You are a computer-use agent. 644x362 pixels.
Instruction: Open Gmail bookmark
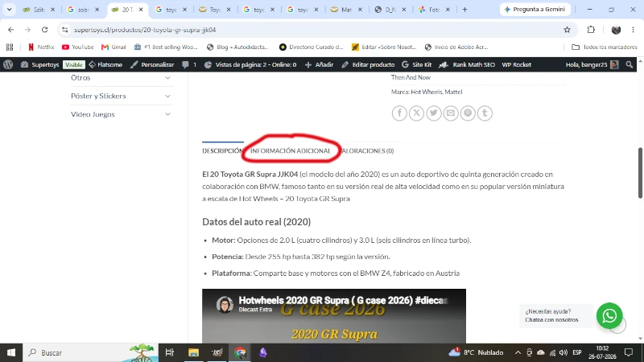[x=114, y=47]
